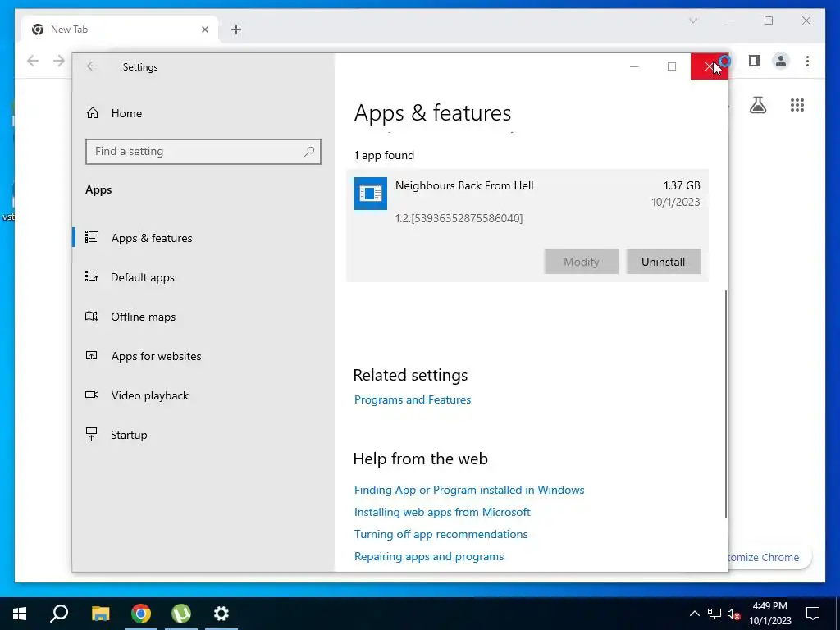Viewport: 840px width, 630px height.
Task: Click Customize Chrome button
Action: point(769,557)
